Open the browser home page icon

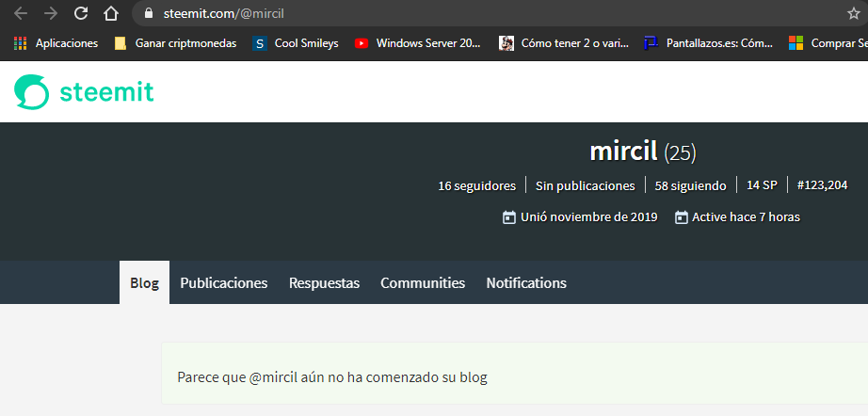point(111,13)
